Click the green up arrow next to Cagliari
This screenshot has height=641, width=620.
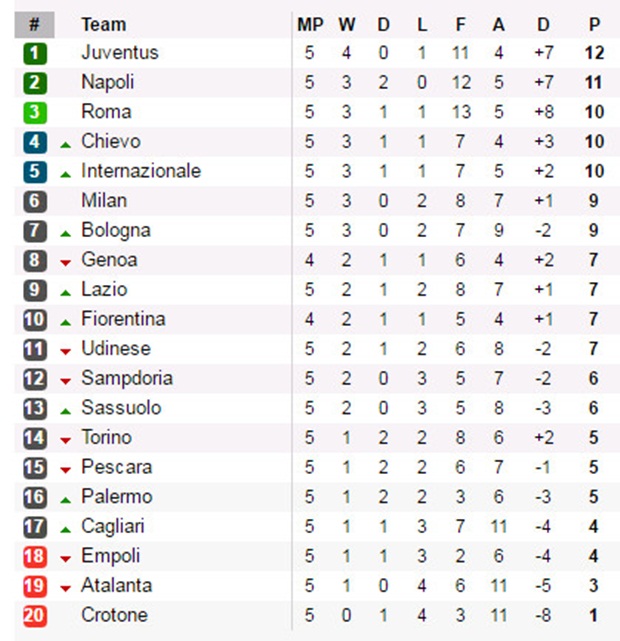(65, 530)
